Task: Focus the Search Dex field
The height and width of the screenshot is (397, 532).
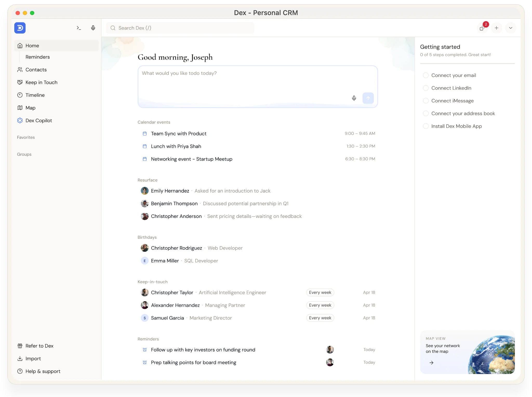Action: 180,28
